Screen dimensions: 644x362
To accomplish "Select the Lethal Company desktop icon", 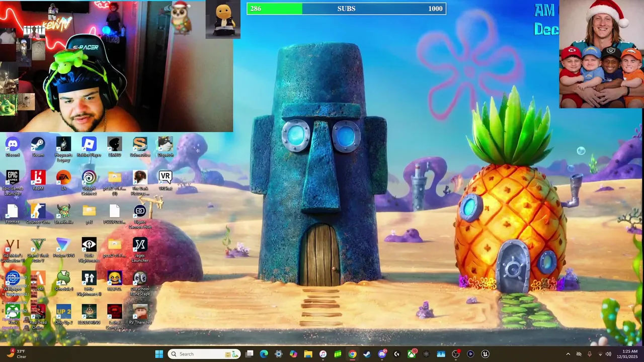I will pos(114,317).
